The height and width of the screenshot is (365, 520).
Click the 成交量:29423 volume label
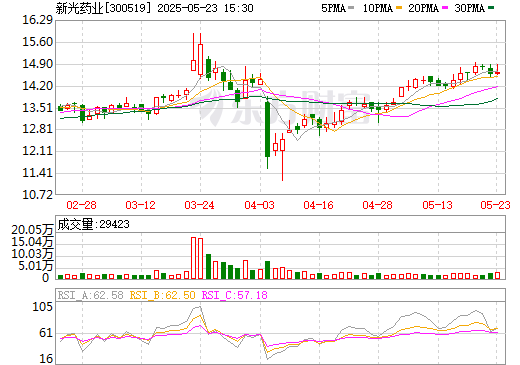(x=93, y=224)
